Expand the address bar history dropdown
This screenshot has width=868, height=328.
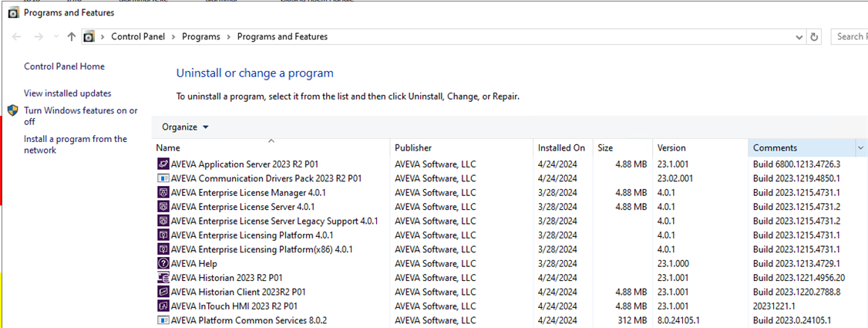point(799,37)
